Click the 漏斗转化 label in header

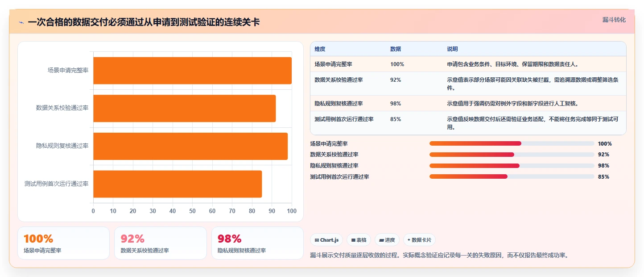pyautogui.click(x=614, y=20)
